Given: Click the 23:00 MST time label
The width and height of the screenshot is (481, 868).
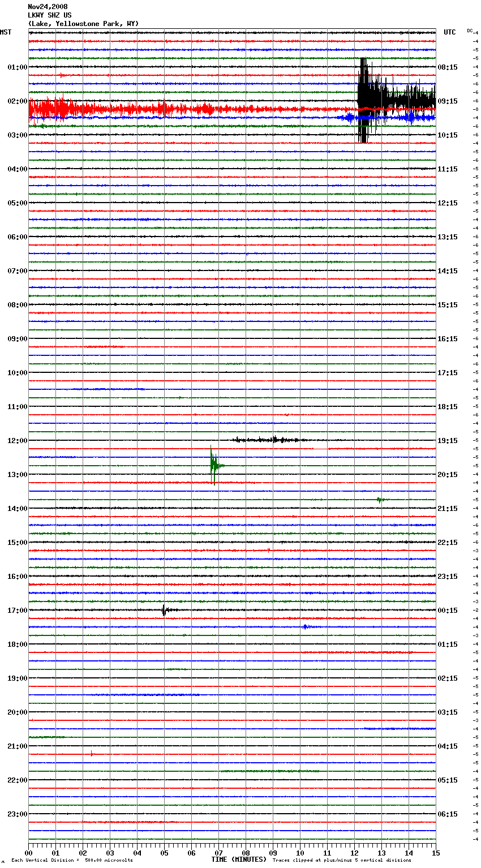Looking at the screenshot, I should 17,814.
